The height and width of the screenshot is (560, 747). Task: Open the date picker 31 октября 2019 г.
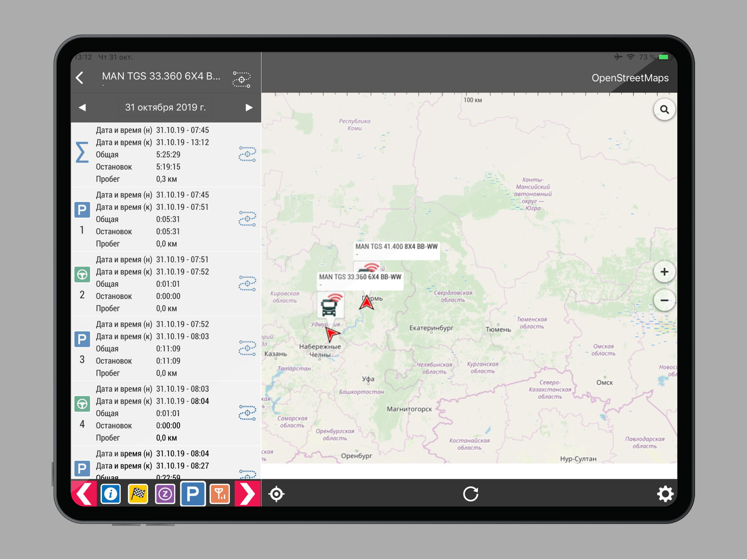tap(165, 107)
